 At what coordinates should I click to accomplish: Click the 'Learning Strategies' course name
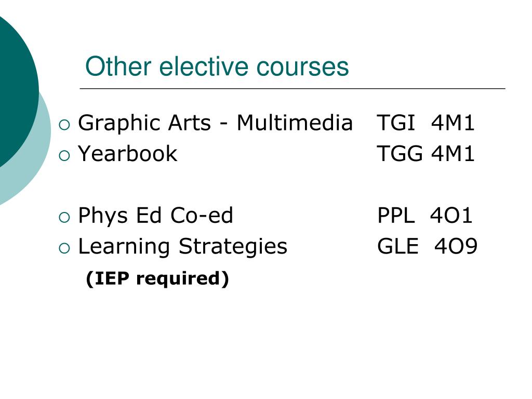(x=182, y=247)
